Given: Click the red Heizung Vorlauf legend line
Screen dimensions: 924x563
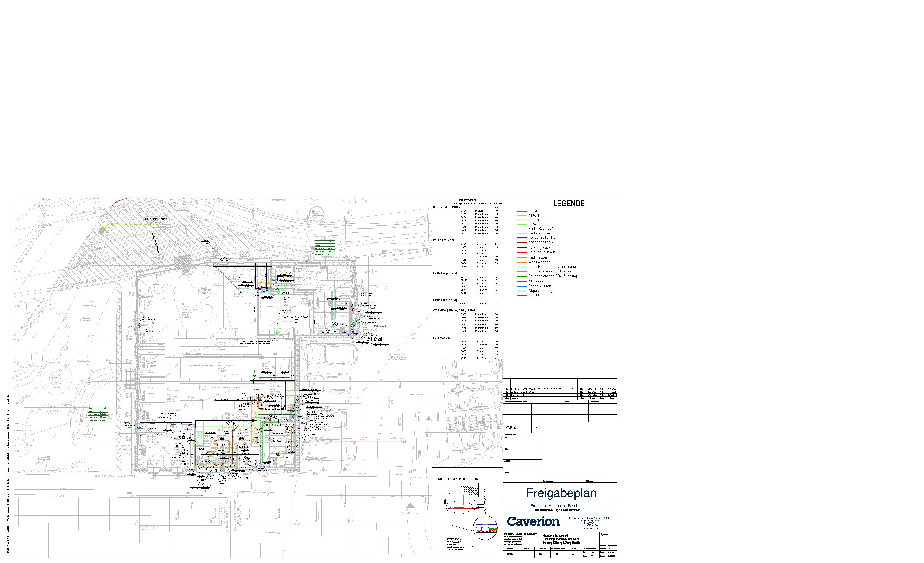Looking at the screenshot, I should click(522, 252).
